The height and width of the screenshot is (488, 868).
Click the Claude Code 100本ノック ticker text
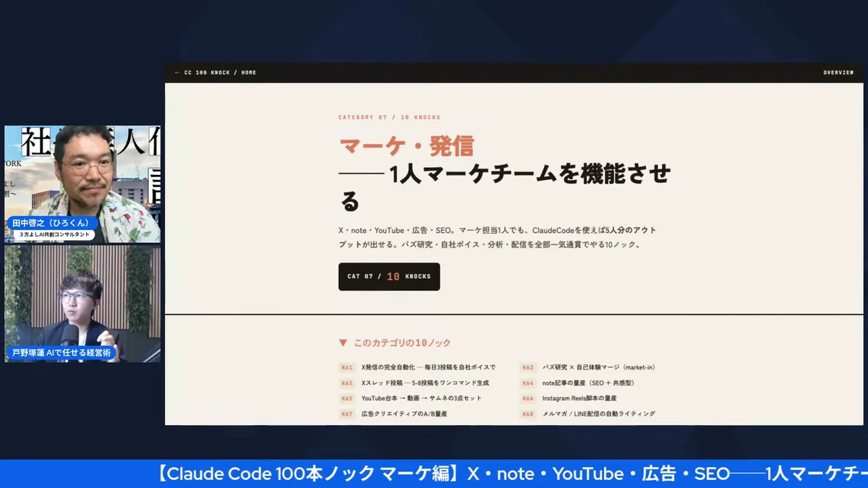pyautogui.click(x=511, y=474)
